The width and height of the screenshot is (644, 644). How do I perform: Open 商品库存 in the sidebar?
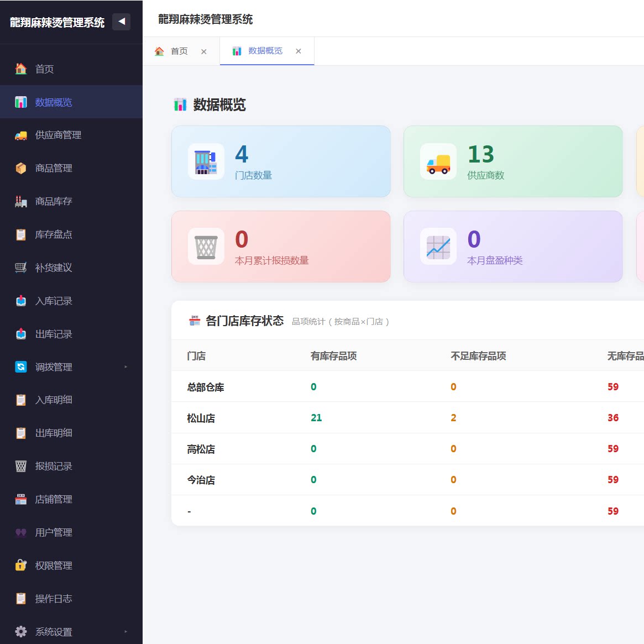point(71,201)
